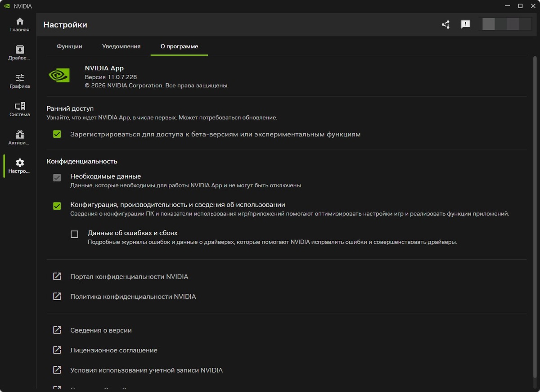Select the Драйверы sidebar icon
This screenshot has width=540, height=392.
pos(19,52)
